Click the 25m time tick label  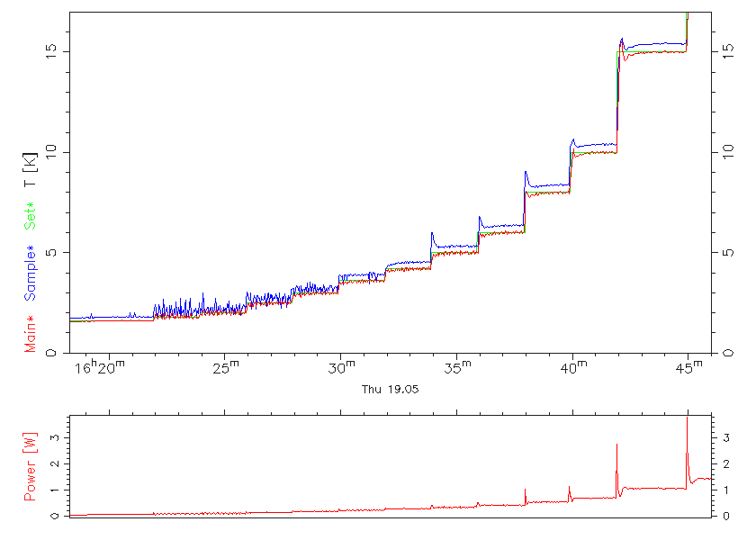click(x=225, y=368)
